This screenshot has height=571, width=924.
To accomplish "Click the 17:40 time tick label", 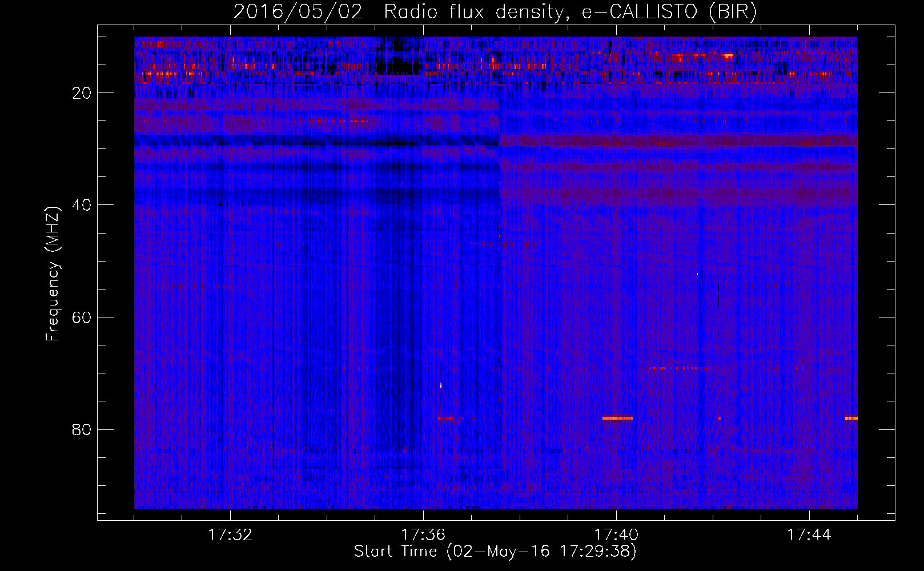I will (616, 535).
